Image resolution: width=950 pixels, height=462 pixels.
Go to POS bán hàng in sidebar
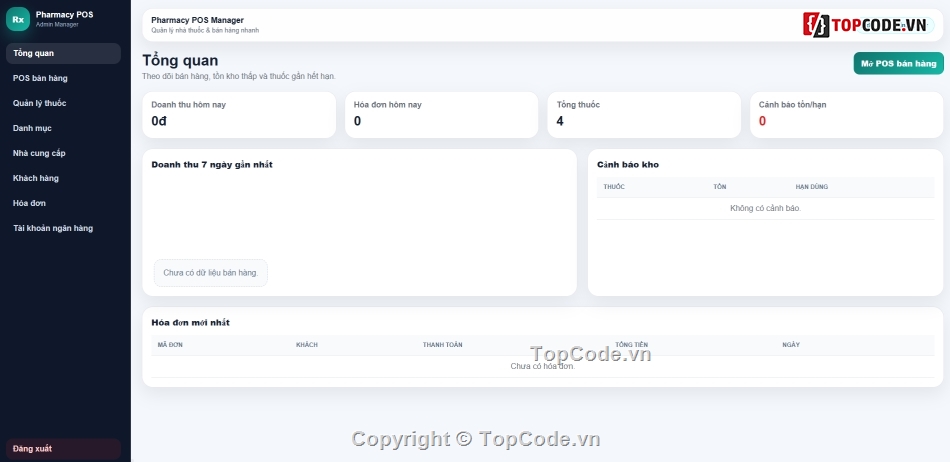click(63, 78)
